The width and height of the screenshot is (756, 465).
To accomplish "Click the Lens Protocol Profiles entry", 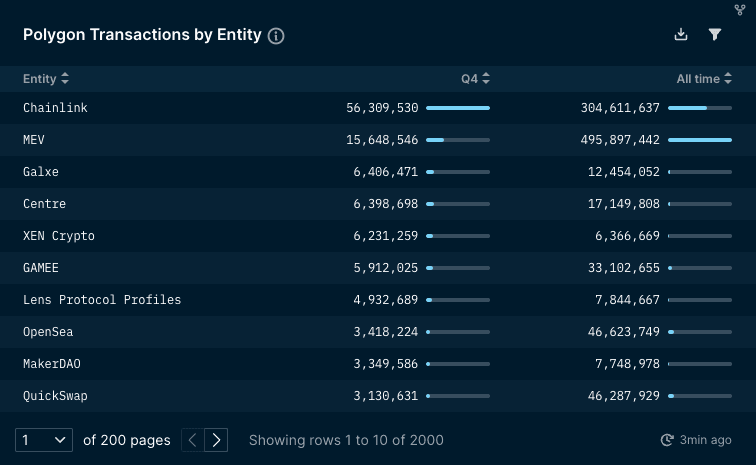I will [102, 300].
